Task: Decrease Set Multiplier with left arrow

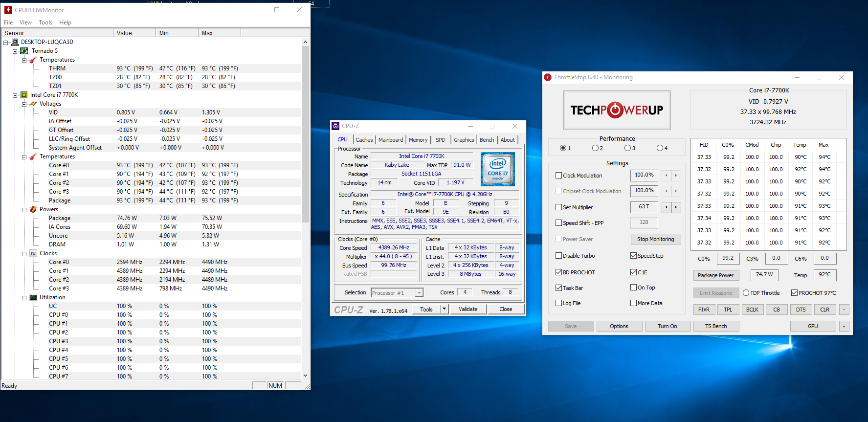Action: tap(666, 207)
